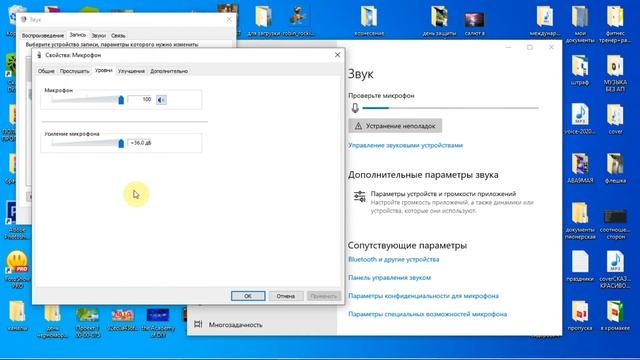Select the соотноше... сторон desktop icon

pos(615,224)
